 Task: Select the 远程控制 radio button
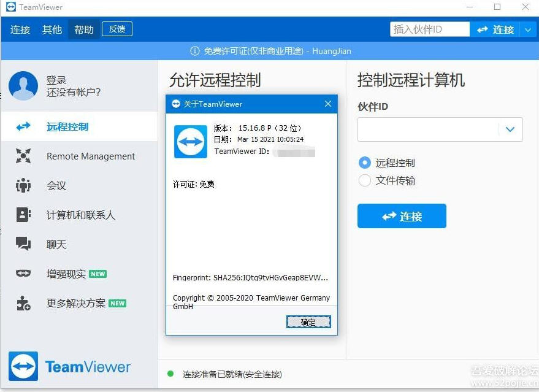click(x=365, y=163)
